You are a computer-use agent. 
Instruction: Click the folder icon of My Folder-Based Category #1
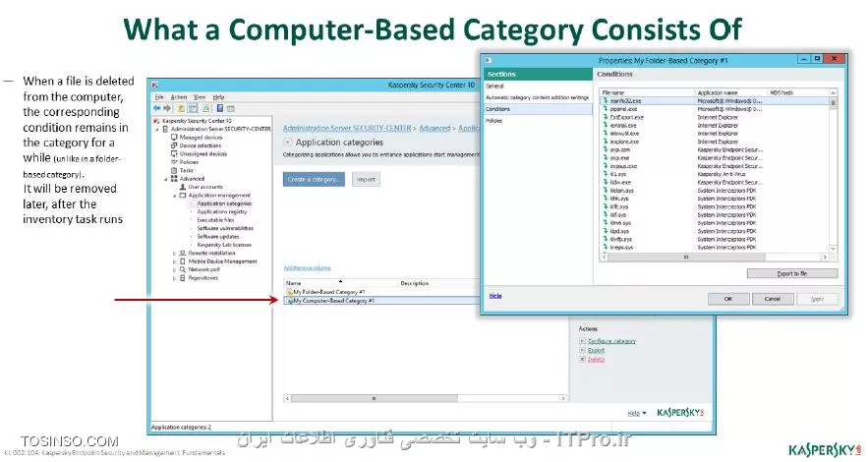[x=290, y=292]
